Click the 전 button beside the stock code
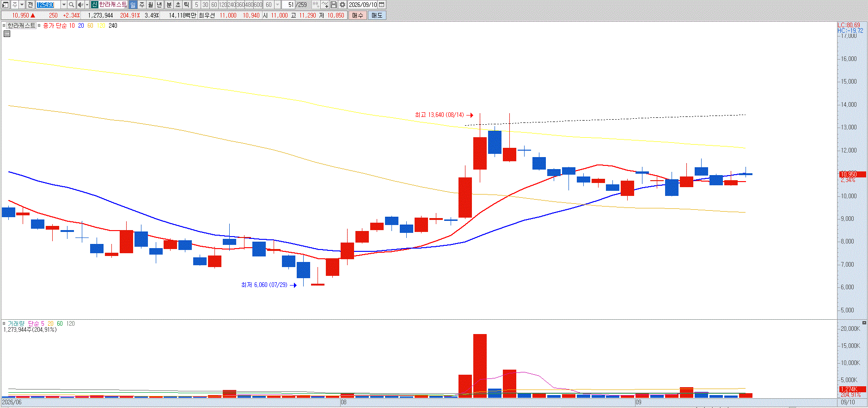 pos(31,5)
